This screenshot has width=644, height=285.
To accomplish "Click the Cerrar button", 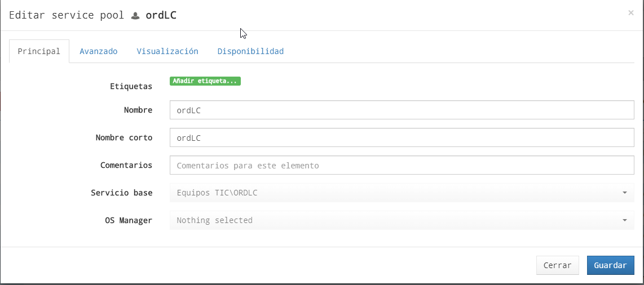I will 557,265.
